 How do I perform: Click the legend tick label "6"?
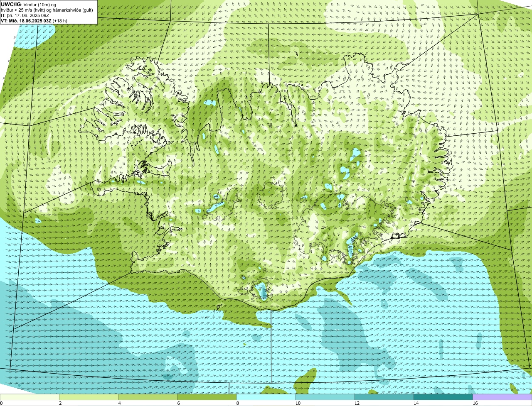(178, 403)
